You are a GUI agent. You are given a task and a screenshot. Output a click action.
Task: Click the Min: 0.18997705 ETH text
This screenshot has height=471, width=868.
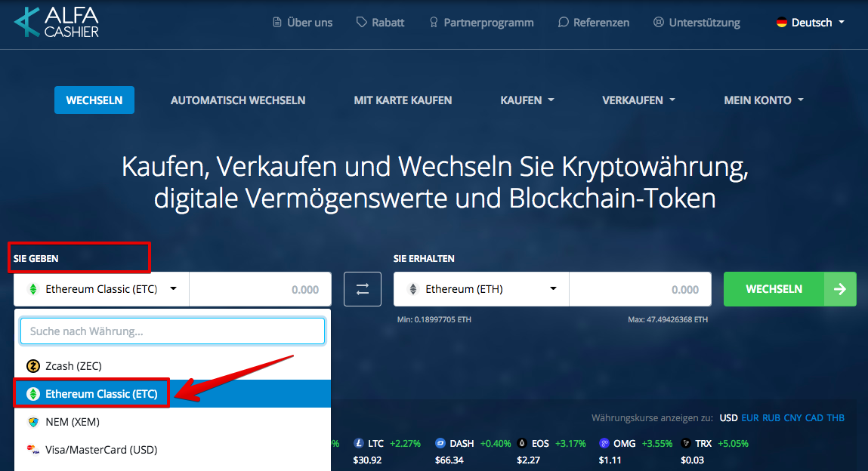(434, 319)
